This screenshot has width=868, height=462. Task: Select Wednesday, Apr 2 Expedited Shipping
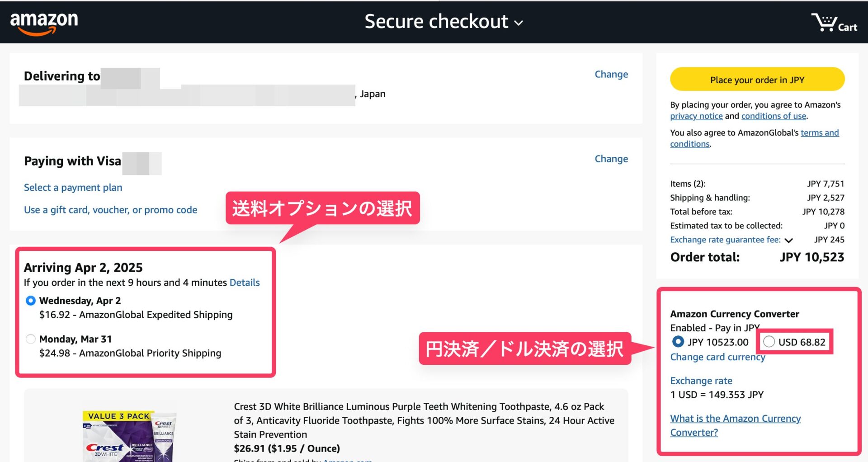pyautogui.click(x=31, y=301)
